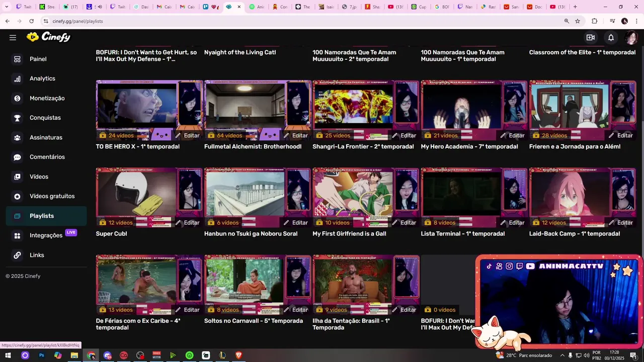This screenshot has height=362, width=644.
Task: Open File Explorer from the taskbar
Action: [x=74, y=355]
